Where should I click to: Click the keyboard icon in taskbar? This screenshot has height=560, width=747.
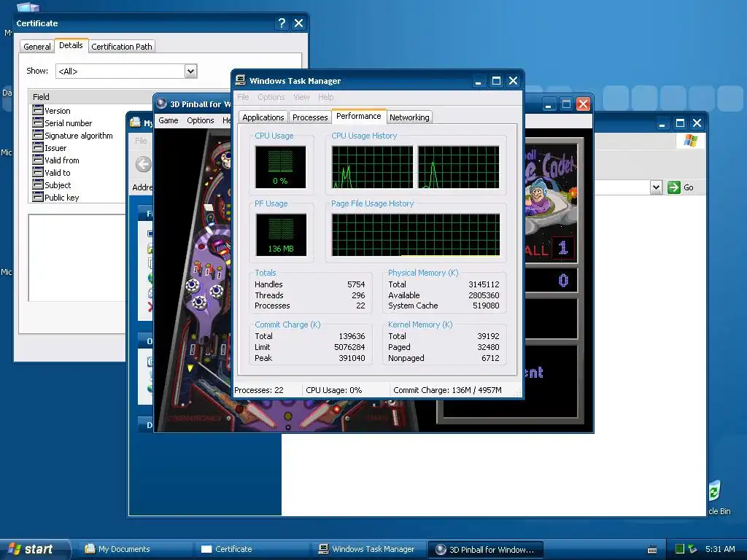(652, 550)
